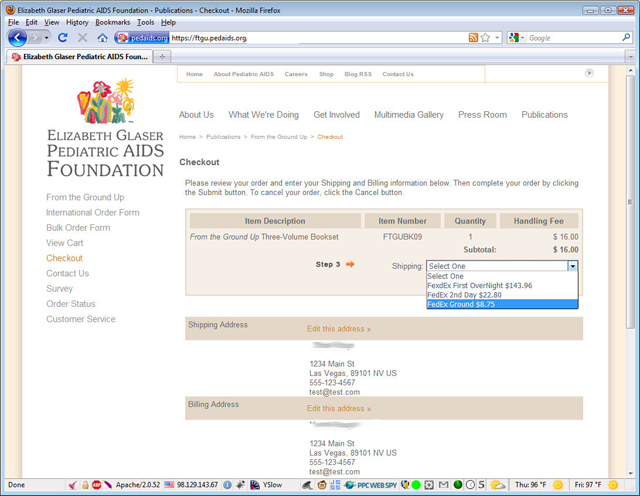Viewport: 640px width, 496px height.
Task: Click the PPC Web Spy globe icon
Action: click(349, 485)
